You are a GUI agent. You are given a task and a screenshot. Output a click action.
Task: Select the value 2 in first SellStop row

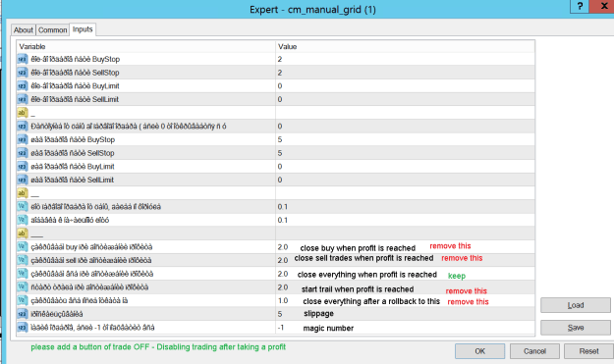click(x=280, y=73)
